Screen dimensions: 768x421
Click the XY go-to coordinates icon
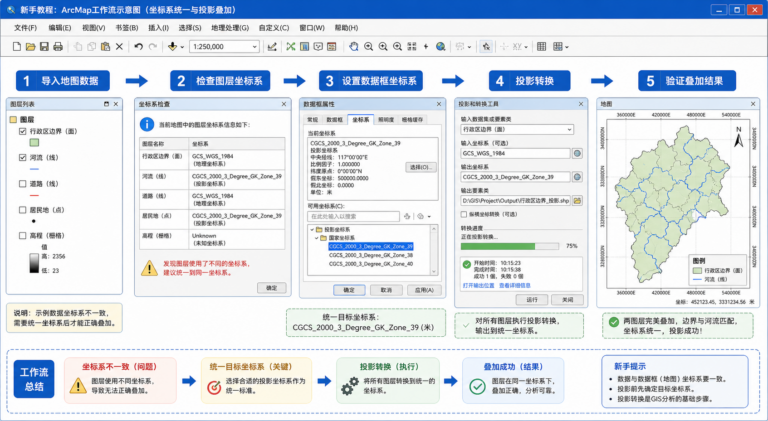pyautogui.click(x=517, y=47)
